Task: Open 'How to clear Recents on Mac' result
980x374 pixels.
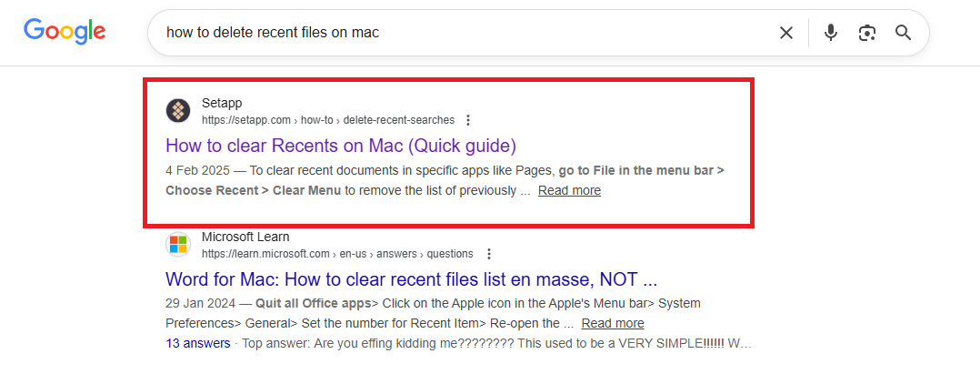Action: point(341,146)
